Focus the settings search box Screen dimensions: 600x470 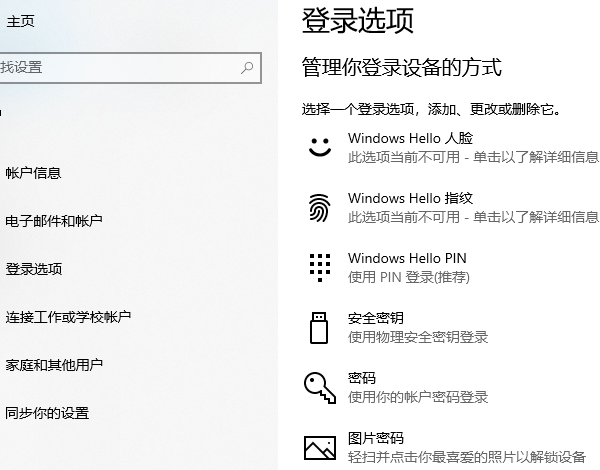click(x=130, y=68)
